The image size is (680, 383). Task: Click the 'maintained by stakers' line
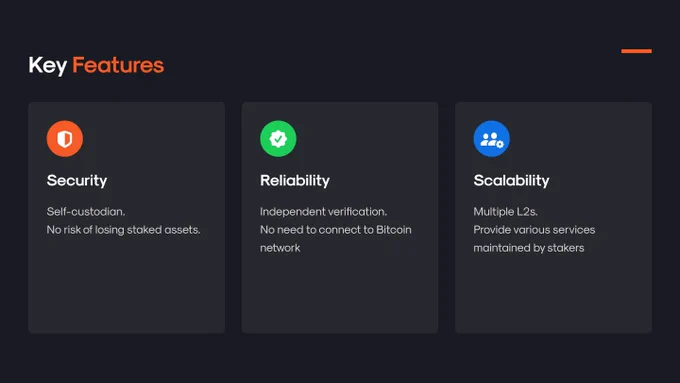tap(529, 248)
